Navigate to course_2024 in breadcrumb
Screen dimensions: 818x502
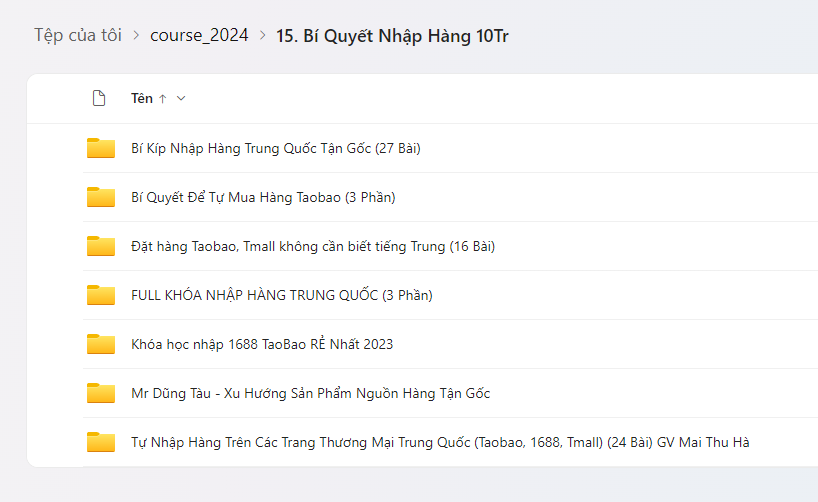[x=198, y=35]
